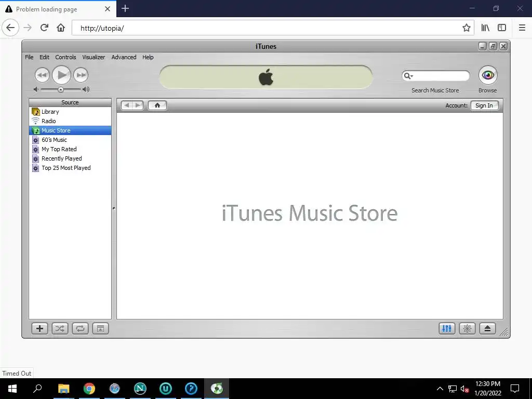Open the Visualizer menu

coord(94,57)
